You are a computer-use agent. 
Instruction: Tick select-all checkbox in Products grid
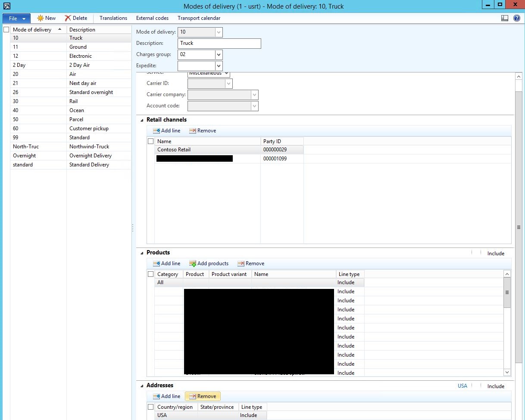[x=150, y=274]
